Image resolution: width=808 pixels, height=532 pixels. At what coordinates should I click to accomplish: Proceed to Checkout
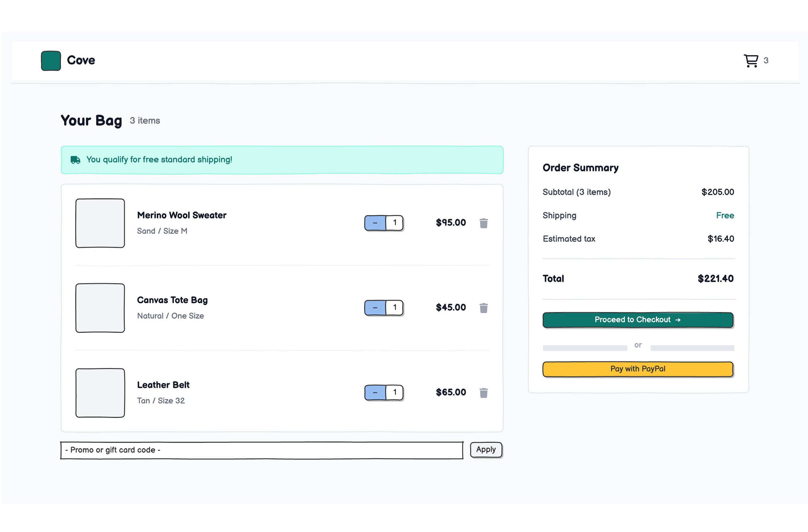(x=638, y=320)
